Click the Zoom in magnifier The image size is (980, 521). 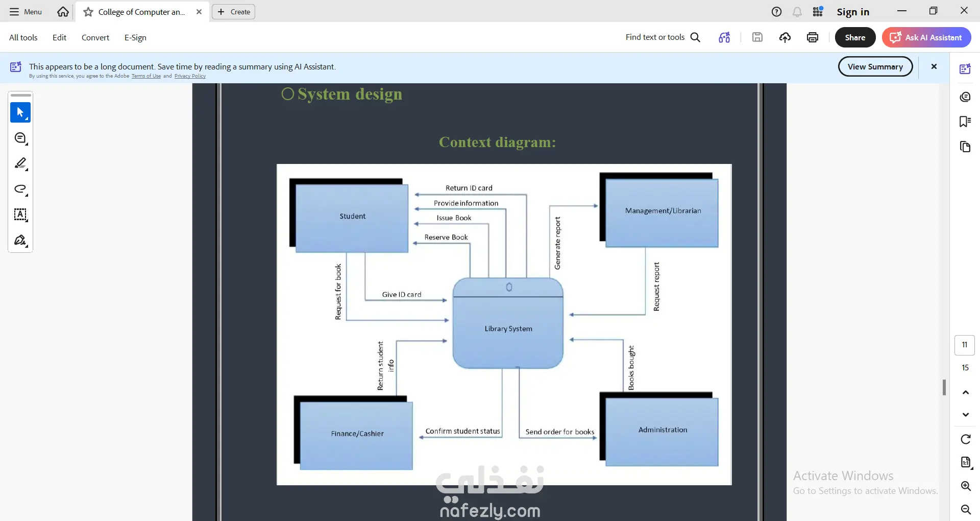pos(966,486)
